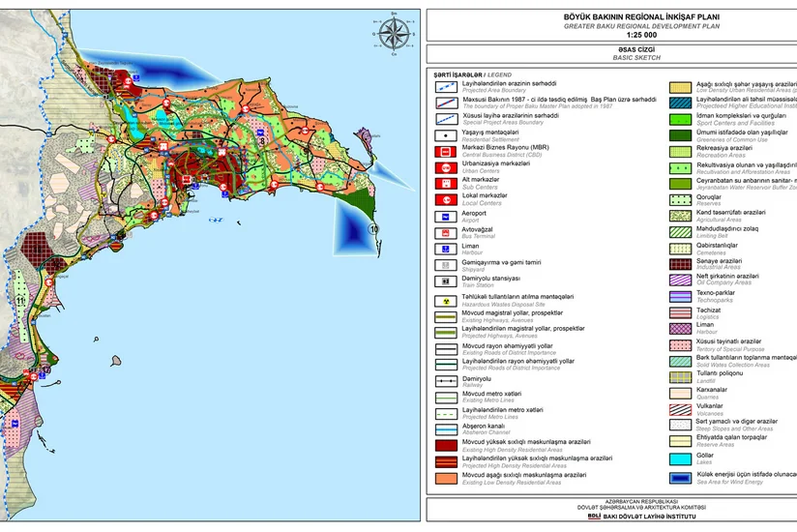Click the Existing Low Density Residential orange swatch
This screenshot has height=532, width=797.
[x=446, y=478]
